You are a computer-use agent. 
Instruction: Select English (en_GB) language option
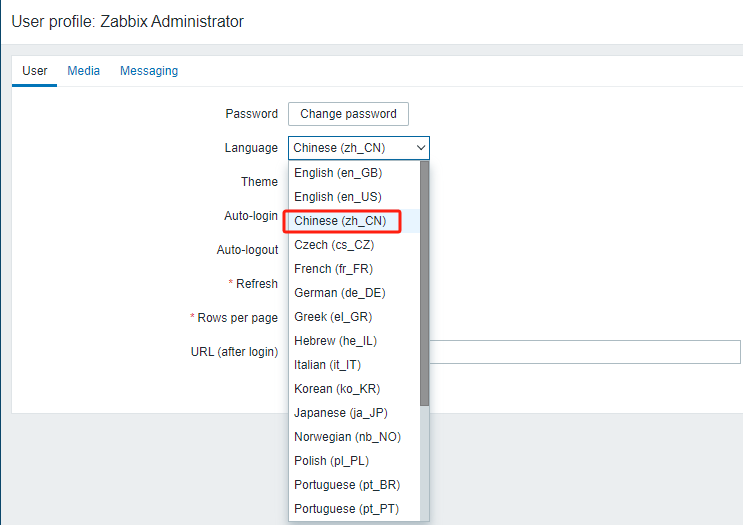coord(338,173)
